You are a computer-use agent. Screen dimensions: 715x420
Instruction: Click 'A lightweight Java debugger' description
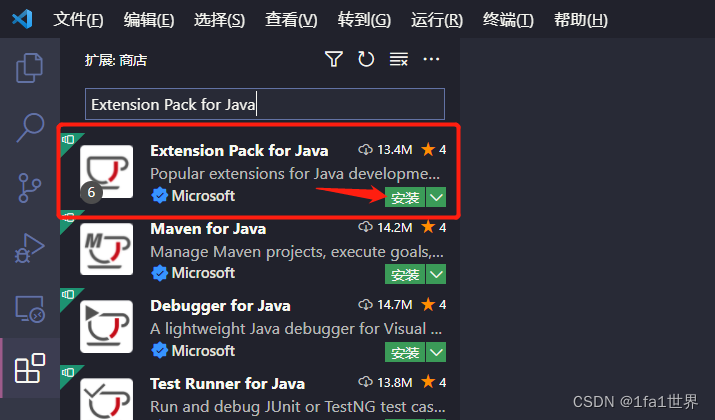296,329
